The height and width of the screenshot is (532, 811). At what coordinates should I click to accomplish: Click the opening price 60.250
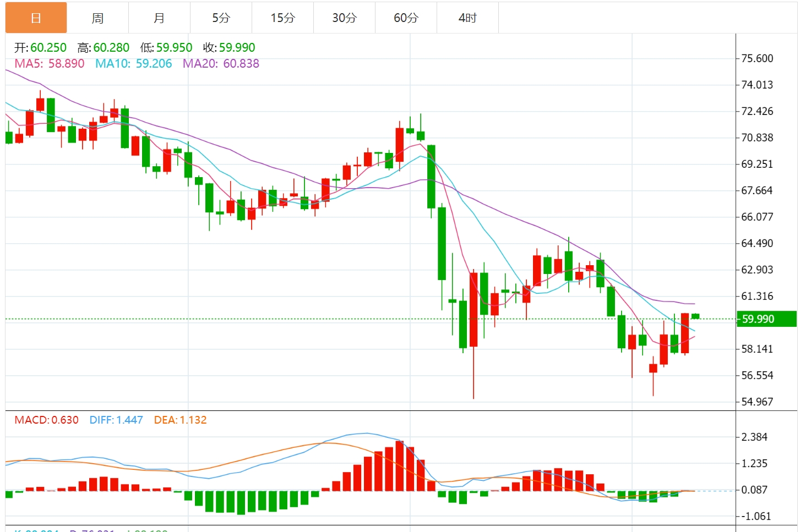click(x=48, y=48)
